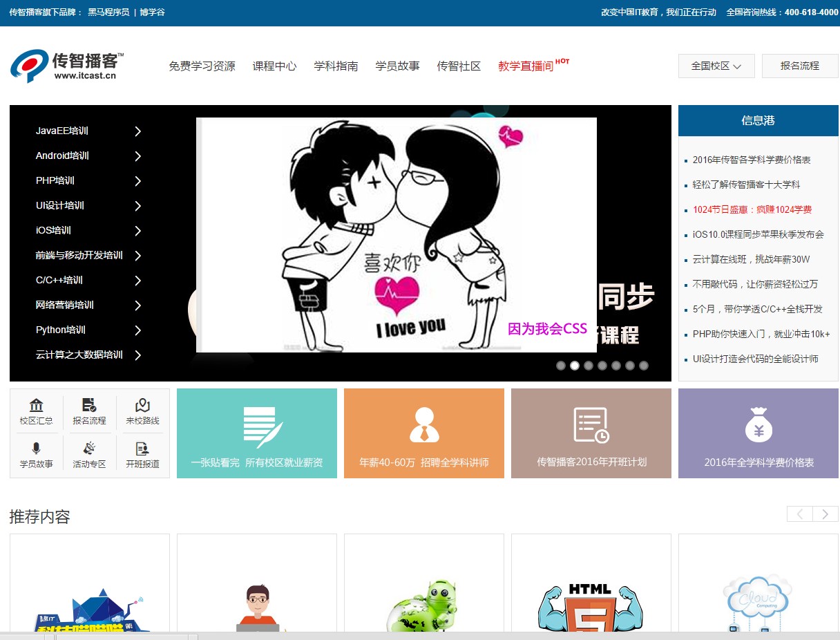Open the 课程中心 menu

[x=274, y=66]
